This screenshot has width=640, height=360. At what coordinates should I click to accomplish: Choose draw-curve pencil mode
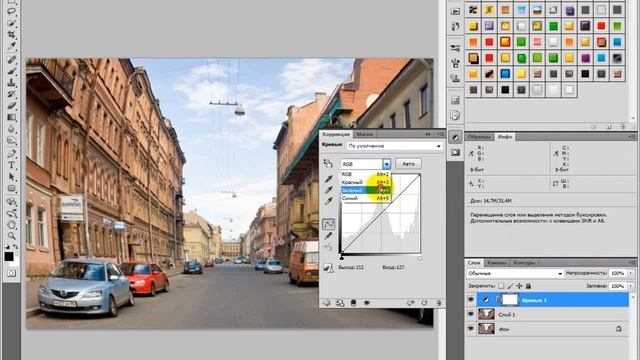tap(329, 236)
